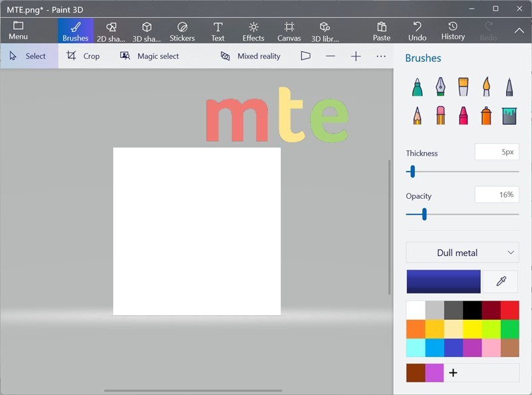Enable the Magic select mode
Screen dimensions: 532x395
(x=149, y=57)
